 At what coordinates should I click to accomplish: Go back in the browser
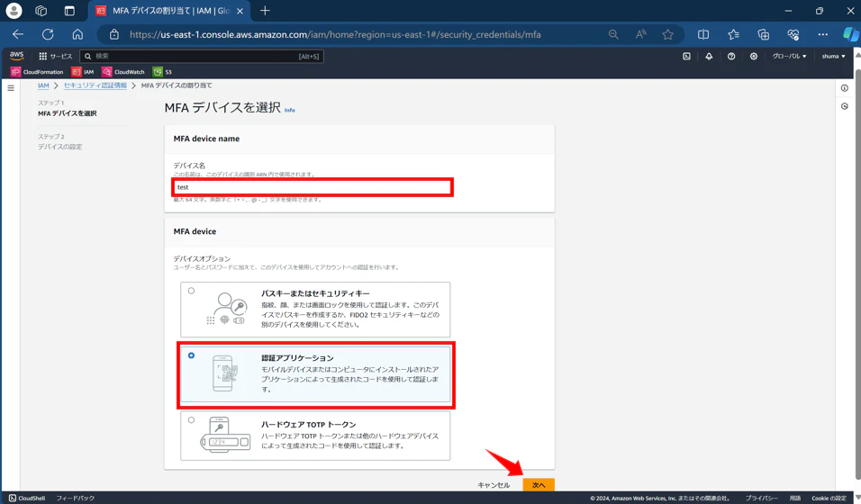pyautogui.click(x=18, y=34)
